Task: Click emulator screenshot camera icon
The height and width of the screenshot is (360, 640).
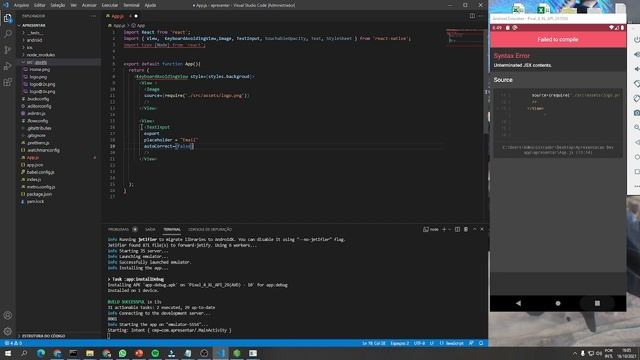Action: (x=636, y=113)
